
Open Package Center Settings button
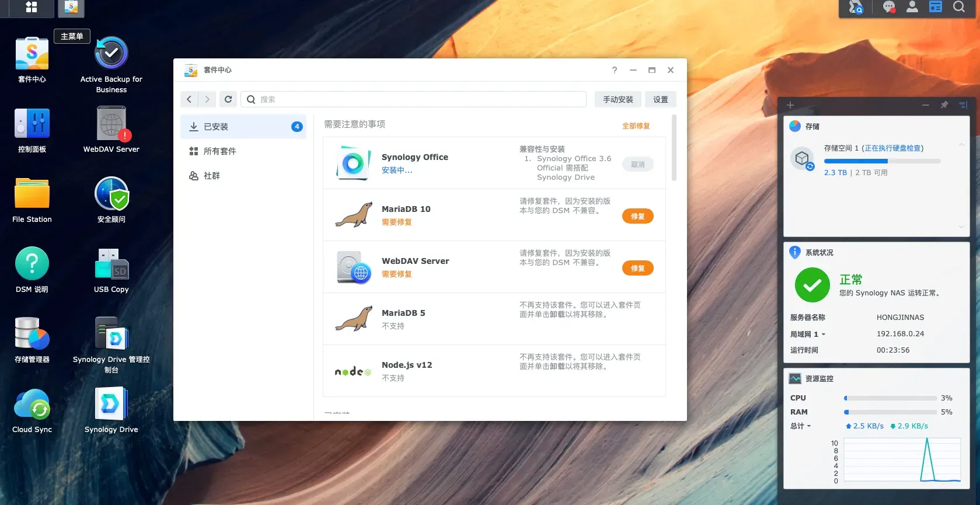(661, 99)
